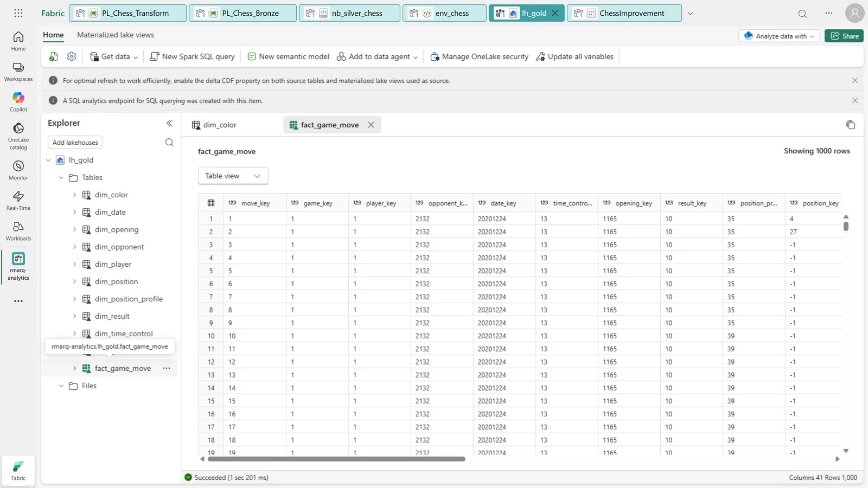Select the Home ribbon tab
The width and height of the screenshot is (868, 488).
(53, 35)
